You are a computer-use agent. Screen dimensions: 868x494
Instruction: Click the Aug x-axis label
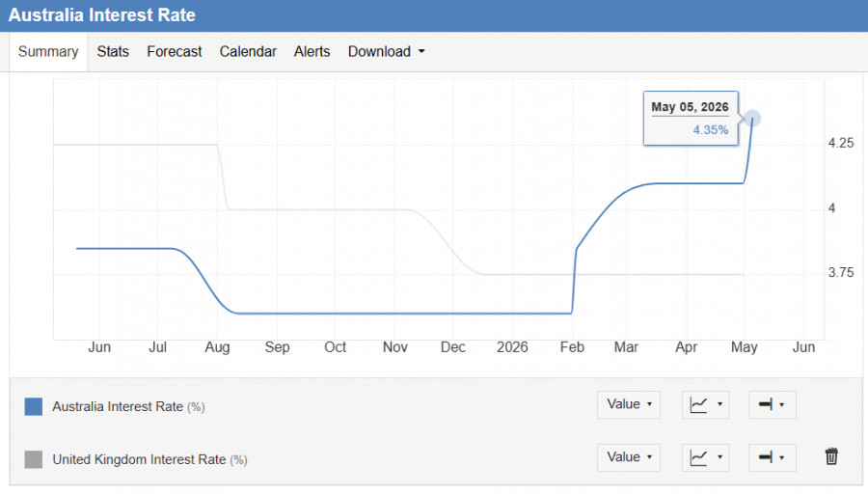217,347
